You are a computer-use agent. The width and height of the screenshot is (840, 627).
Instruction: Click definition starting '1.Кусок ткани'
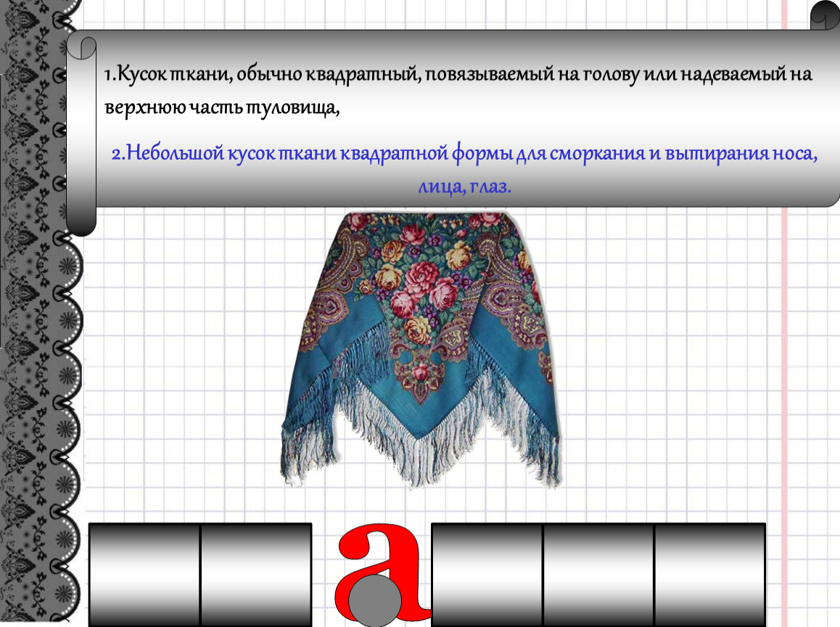[x=458, y=90]
